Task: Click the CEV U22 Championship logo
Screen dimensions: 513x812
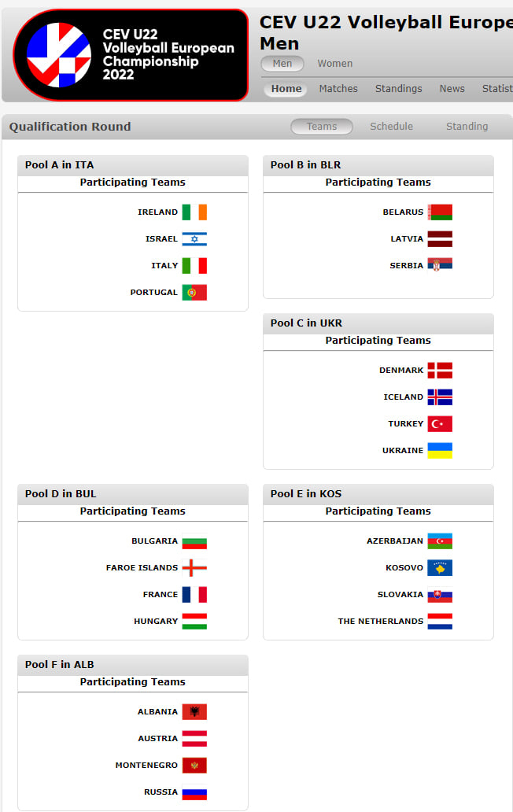Action: 131,54
